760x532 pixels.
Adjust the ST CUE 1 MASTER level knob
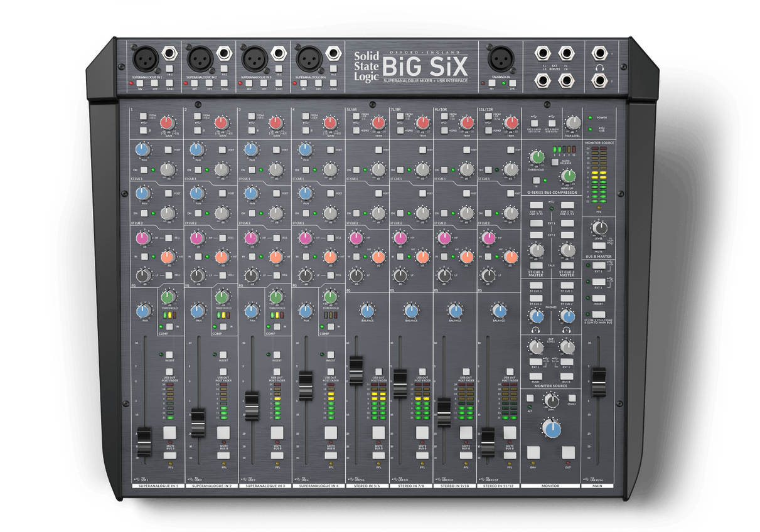click(536, 250)
